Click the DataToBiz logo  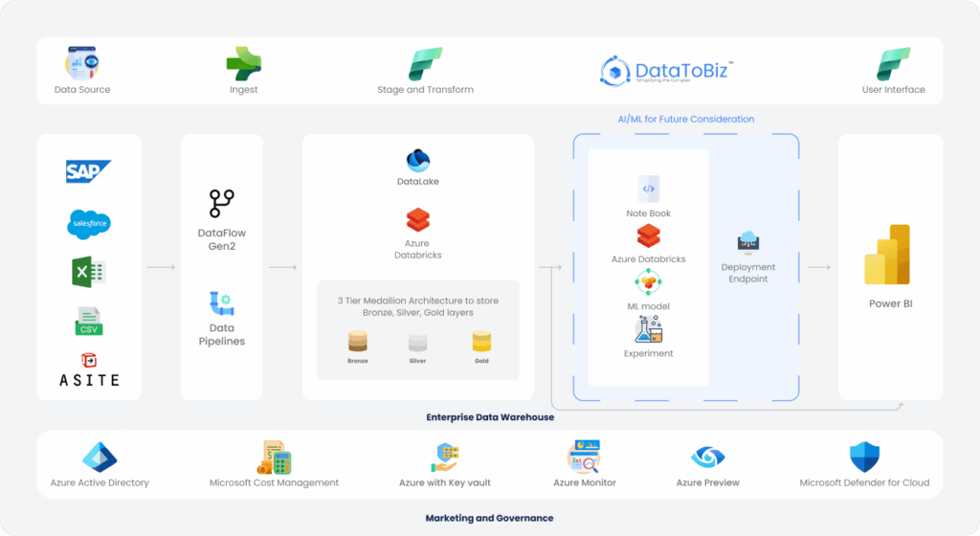[666, 71]
